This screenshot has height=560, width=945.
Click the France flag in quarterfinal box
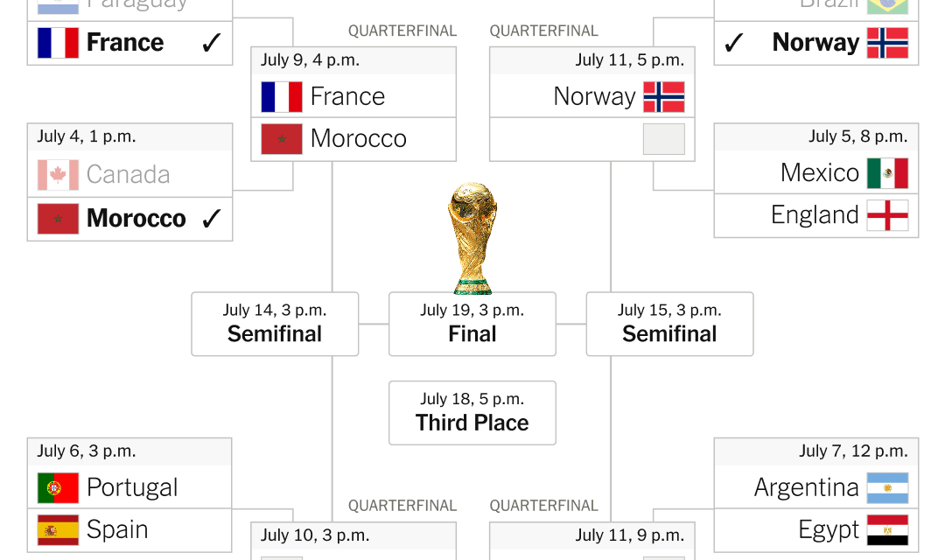282,97
